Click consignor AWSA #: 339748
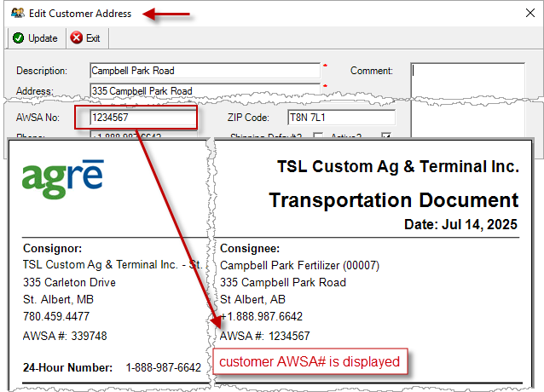Image resolution: width=544 pixels, height=392 pixels. [65, 336]
